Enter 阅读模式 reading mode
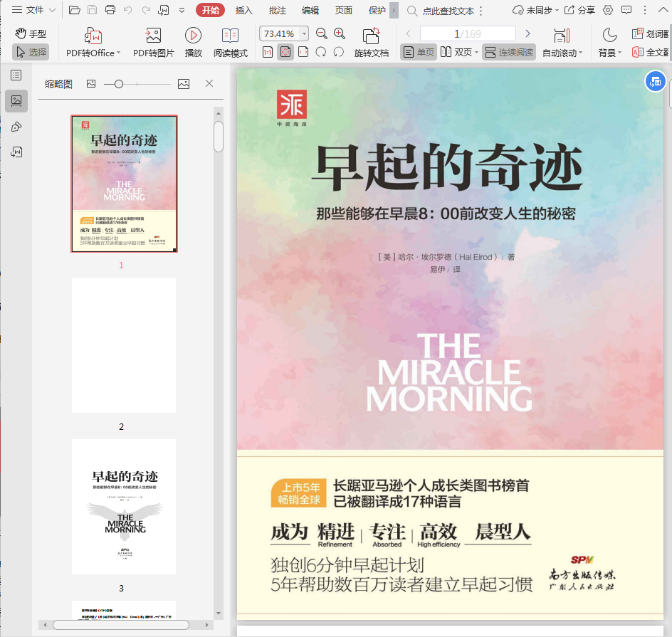 point(231,42)
